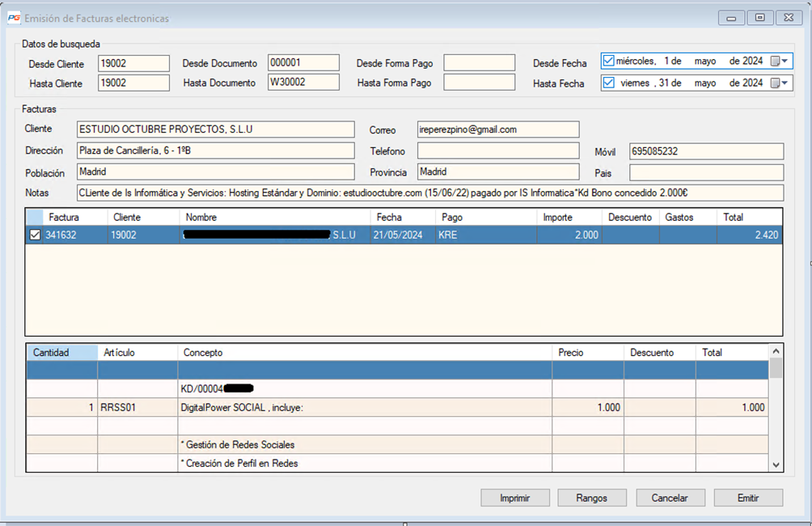The image size is (812, 526).
Task: Click the empty Hasta Forma Pago field
Action: (x=480, y=82)
